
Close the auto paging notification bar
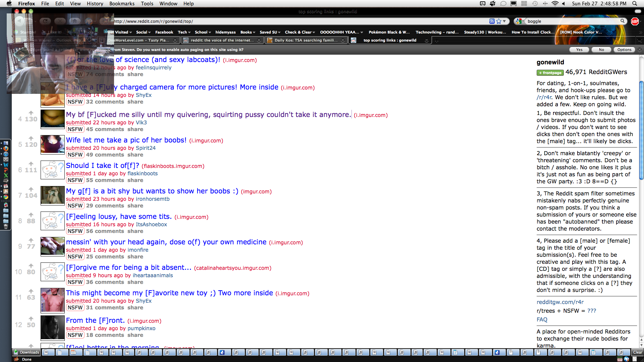(640, 50)
